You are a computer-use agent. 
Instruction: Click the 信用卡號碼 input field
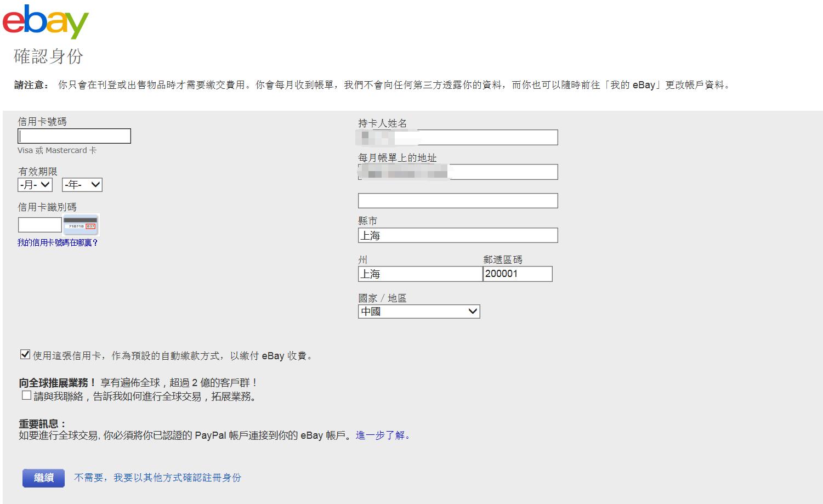[74, 135]
